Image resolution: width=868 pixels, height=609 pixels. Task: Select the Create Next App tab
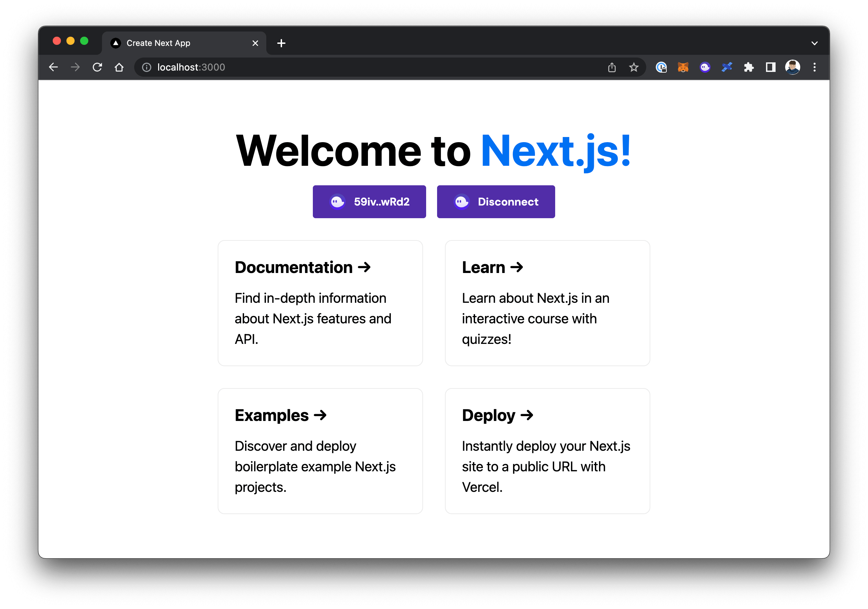click(x=184, y=43)
